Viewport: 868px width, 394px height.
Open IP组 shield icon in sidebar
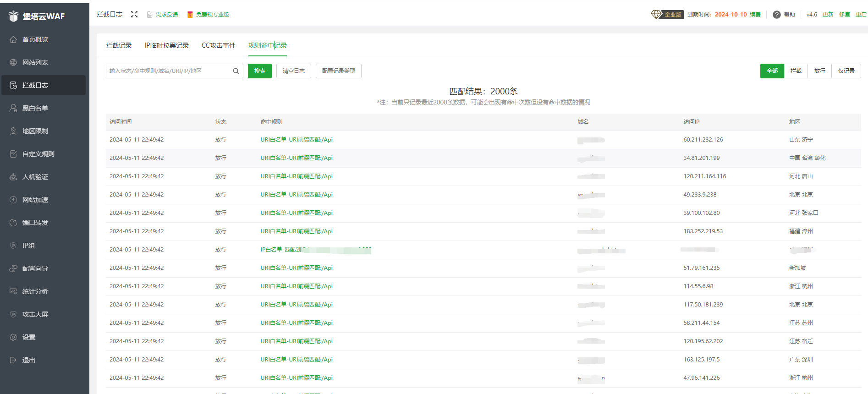(13, 246)
